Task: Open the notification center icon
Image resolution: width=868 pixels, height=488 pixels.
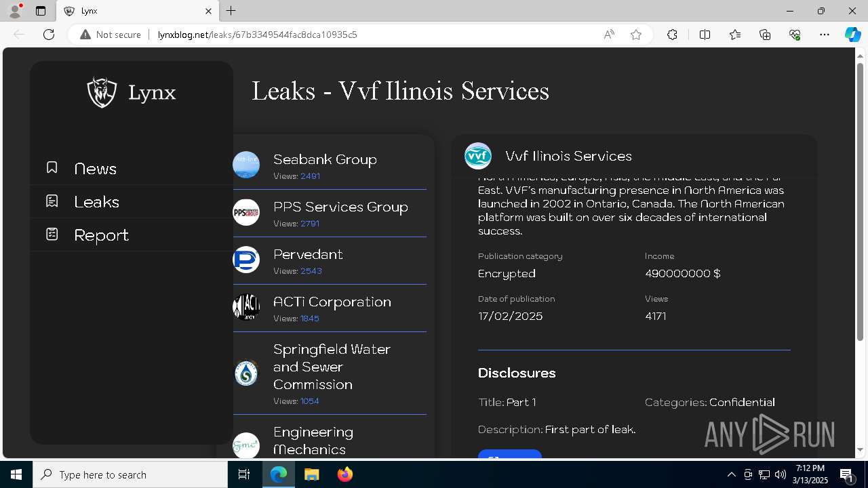Action: click(x=846, y=474)
